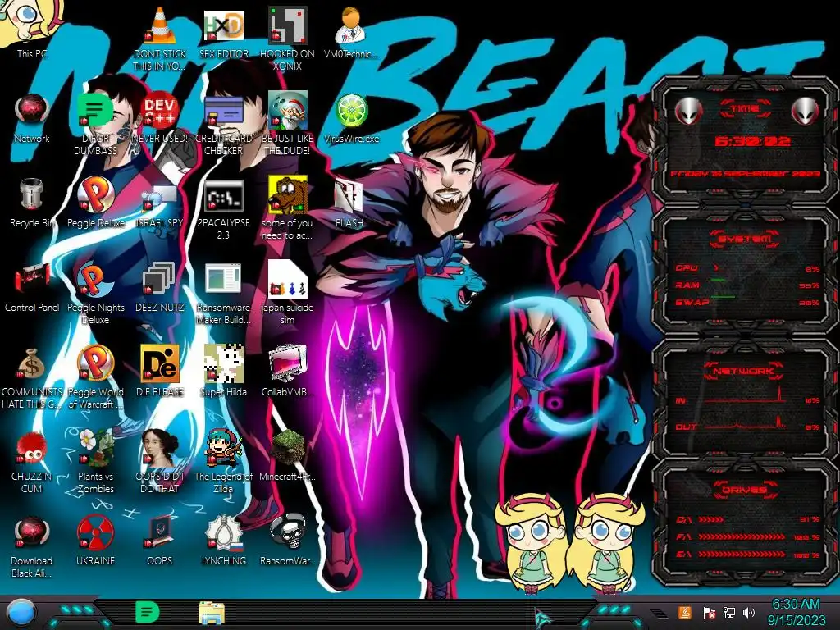Launch the HOOKED ON XONIX icon
Screen dimensions: 840x630
pyautogui.click(x=288, y=27)
